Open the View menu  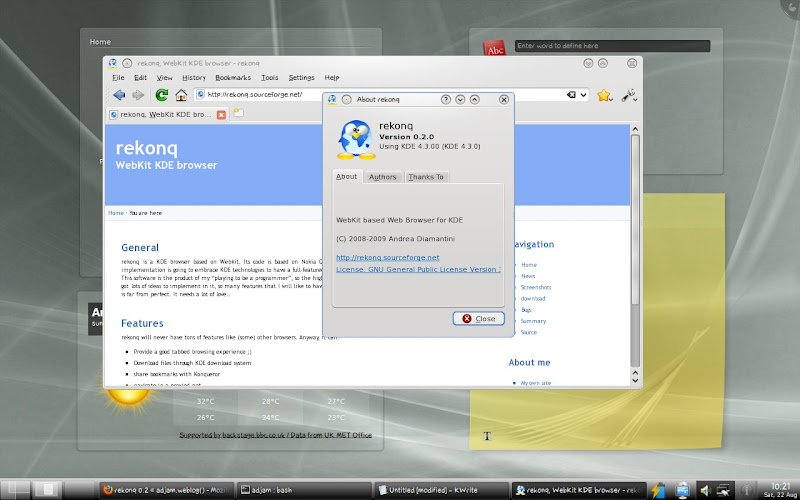164,78
